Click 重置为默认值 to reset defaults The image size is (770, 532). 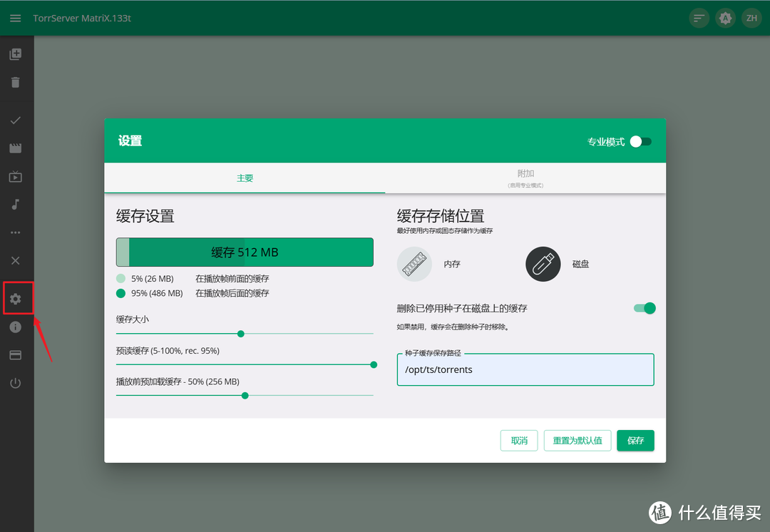[x=577, y=440]
